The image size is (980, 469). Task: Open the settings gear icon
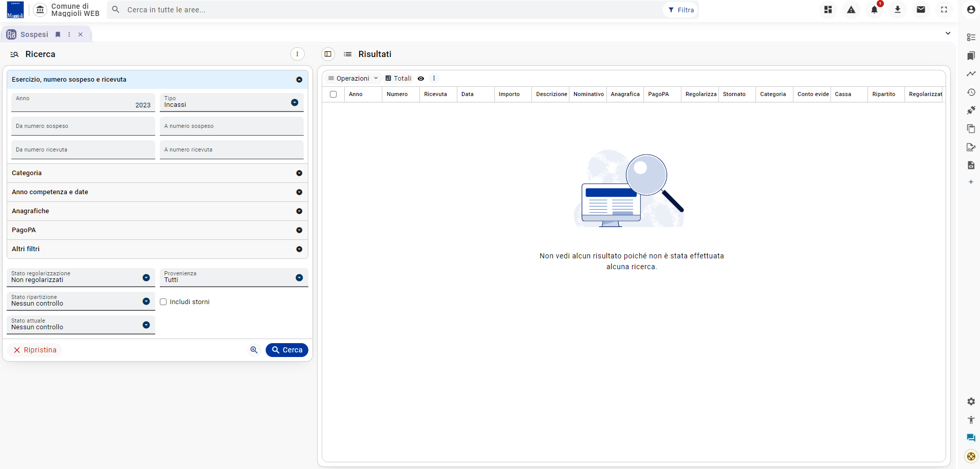(971, 401)
